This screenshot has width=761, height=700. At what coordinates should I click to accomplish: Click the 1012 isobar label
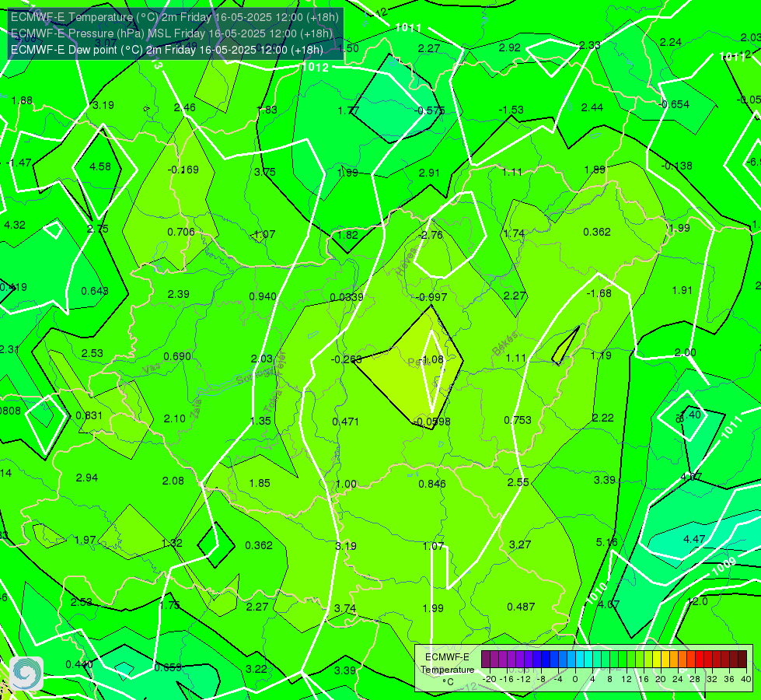click(x=315, y=68)
